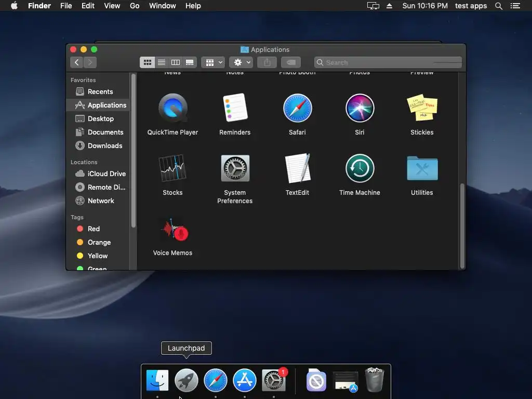Select the Stickies app icon
This screenshot has height=399, width=532.
coord(422,108)
